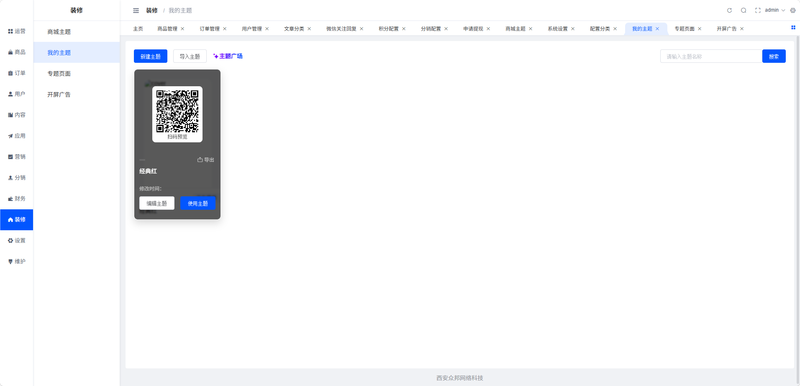Image resolution: width=800 pixels, height=386 pixels.
Task: Focus the theme name search field
Action: (x=711, y=56)
